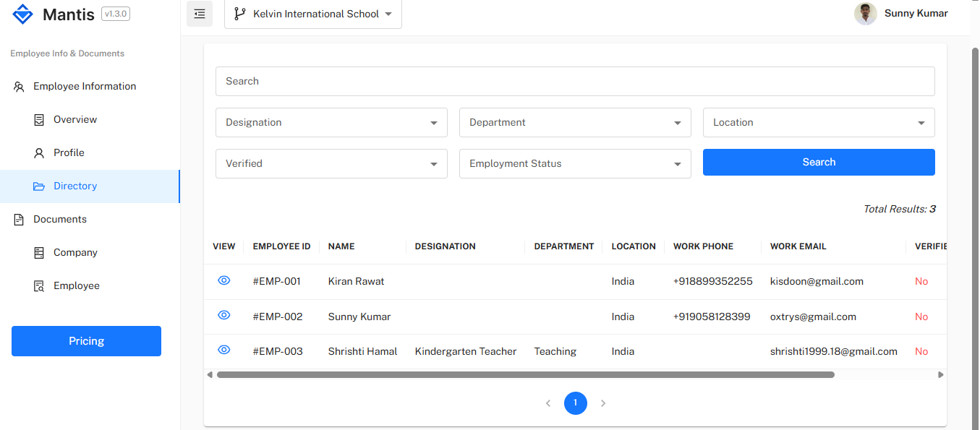View Kiran Rawat's record via eye icon
Screen dimensions: 980x430
224,280
